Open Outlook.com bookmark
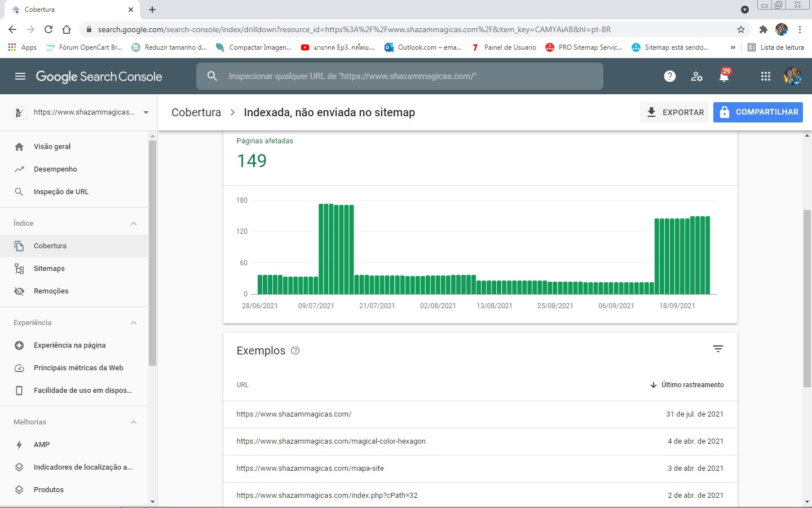 point(423,47)
